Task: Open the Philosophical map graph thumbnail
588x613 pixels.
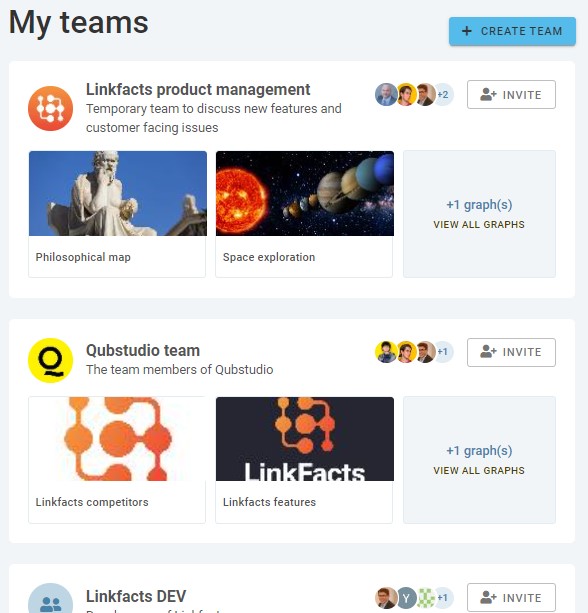Action: click(117, 214)
